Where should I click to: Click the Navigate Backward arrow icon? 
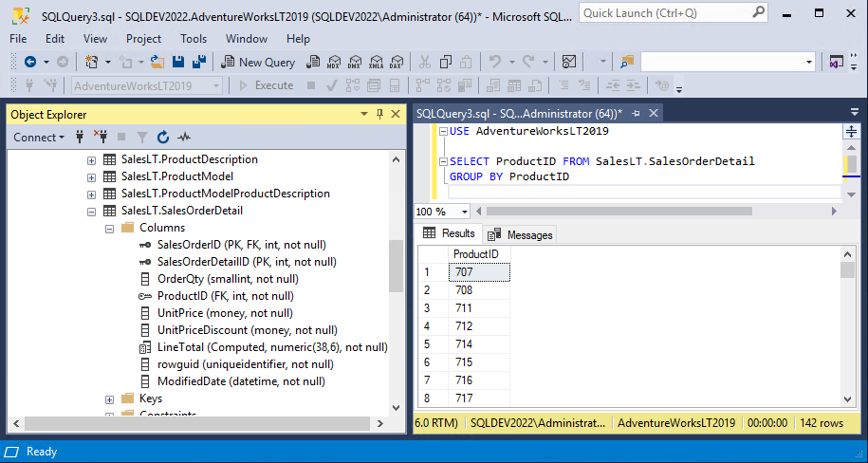click(x=30, y=62)
